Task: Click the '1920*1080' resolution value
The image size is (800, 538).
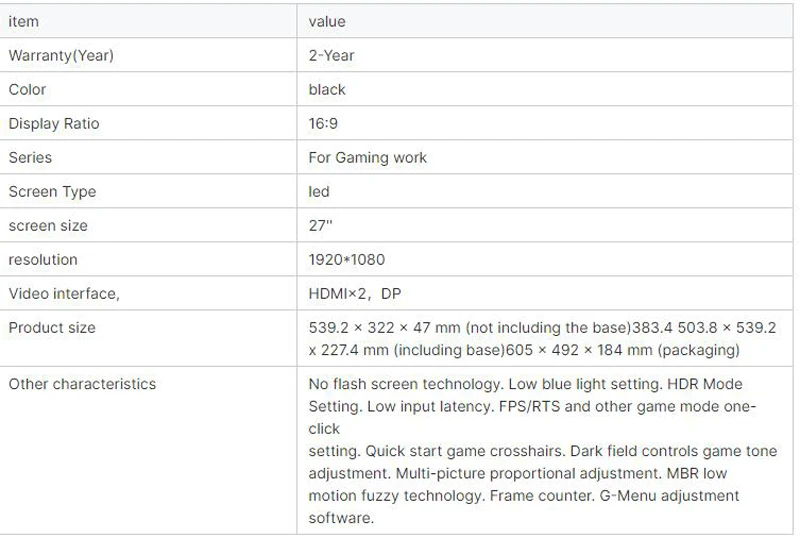Action: pos(346,259)
